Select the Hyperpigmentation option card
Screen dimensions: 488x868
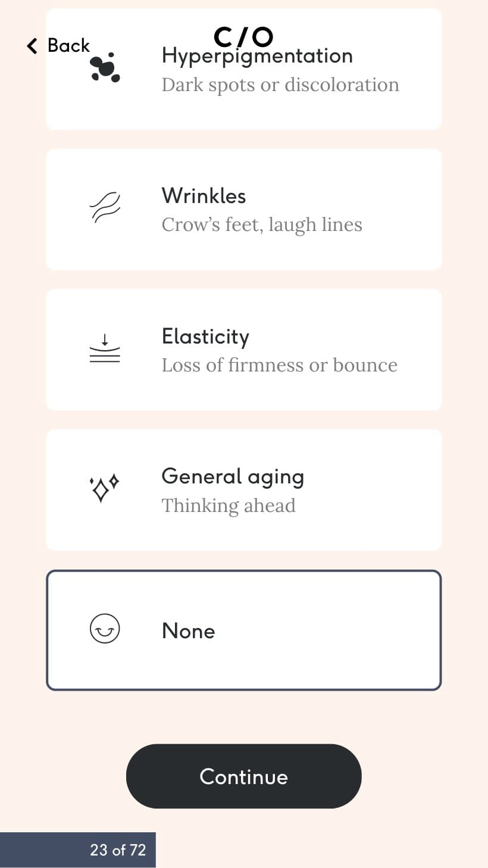point(244,69)
